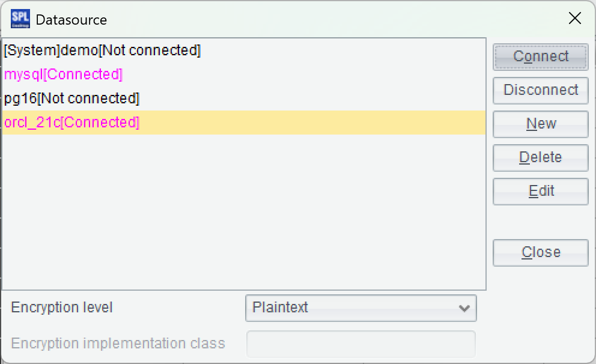Viewport: 596px width, 364px height.
Task: Click the SPL logo icon in title bar
Action: [20, 19]
